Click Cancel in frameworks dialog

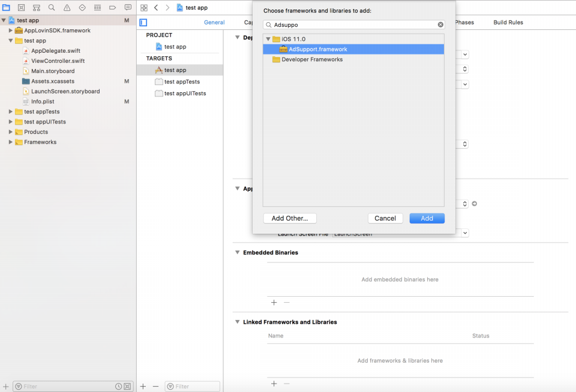[385, 218]
